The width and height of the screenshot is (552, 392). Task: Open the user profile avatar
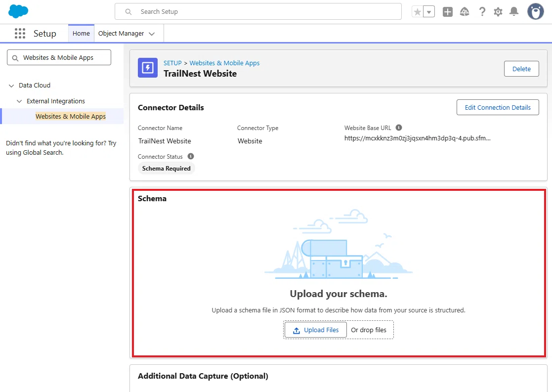point(536,12)
